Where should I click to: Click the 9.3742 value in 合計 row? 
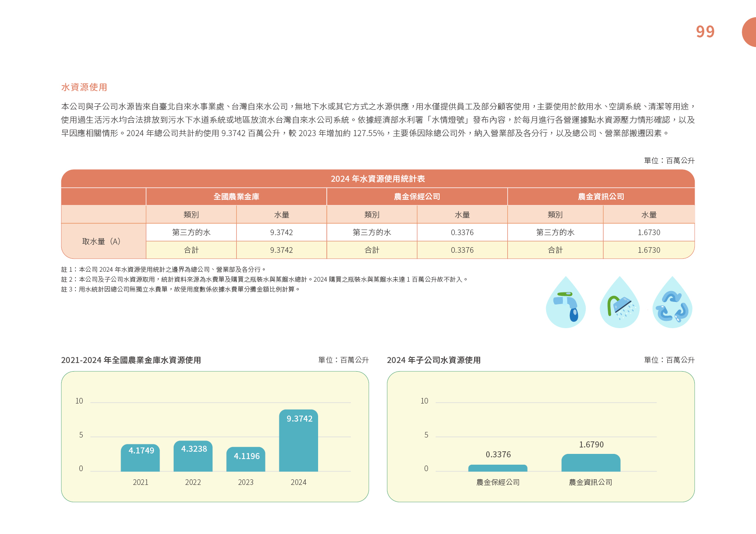tap(281, 250)
